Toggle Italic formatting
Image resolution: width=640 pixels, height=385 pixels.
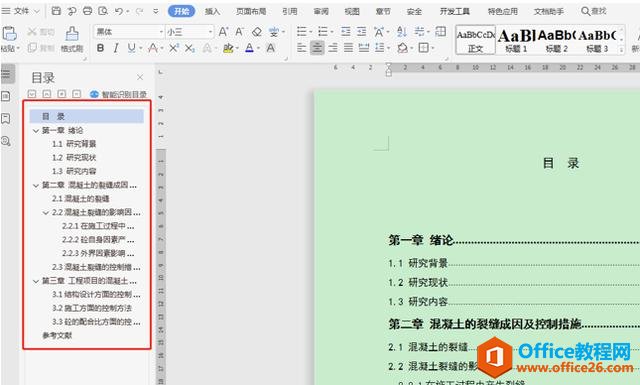(116, 48)
